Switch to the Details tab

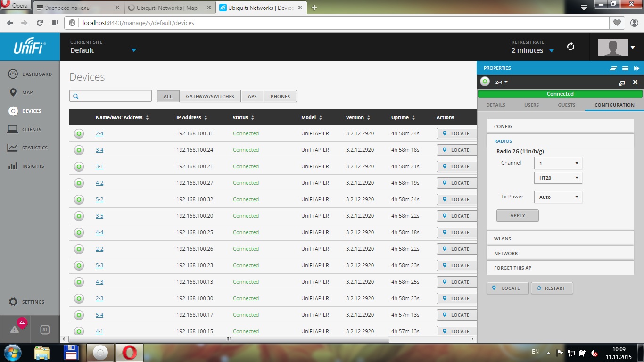tap(495, 105)
